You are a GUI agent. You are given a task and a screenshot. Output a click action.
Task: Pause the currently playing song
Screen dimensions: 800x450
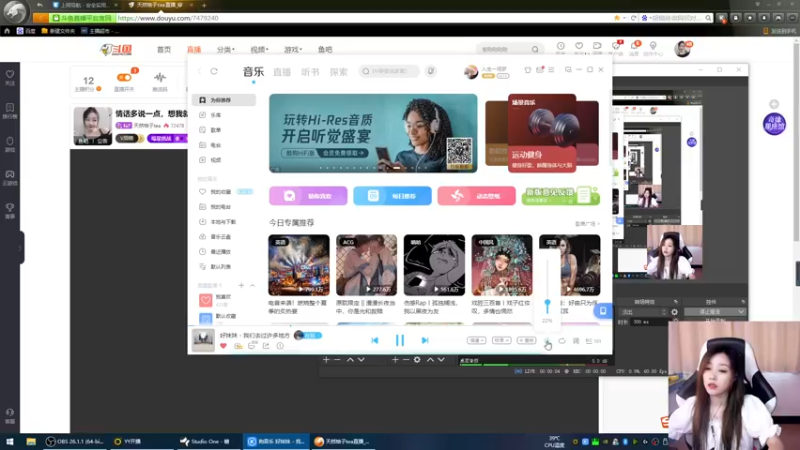pyautogui.click(x=399, y=340)
